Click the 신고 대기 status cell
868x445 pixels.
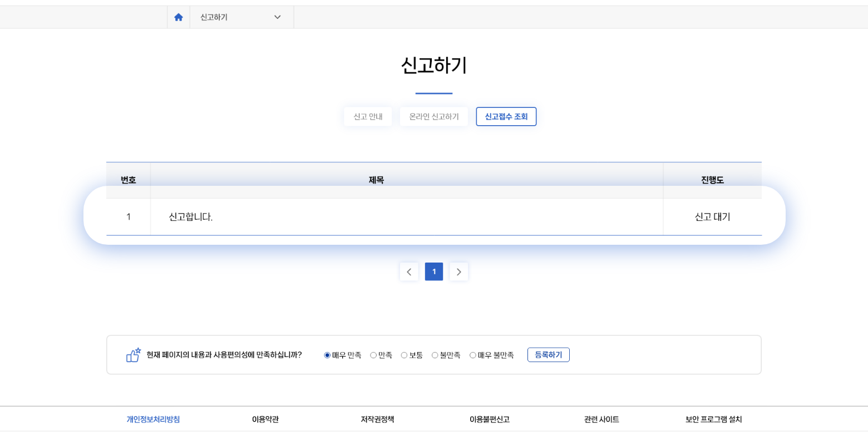pyautogui.click(x=712, y=217)
